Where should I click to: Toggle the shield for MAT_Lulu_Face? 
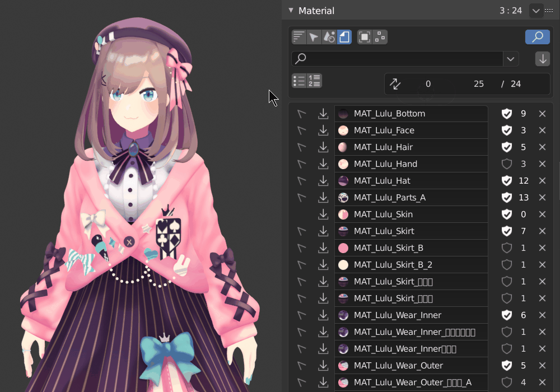click(507, 130)
